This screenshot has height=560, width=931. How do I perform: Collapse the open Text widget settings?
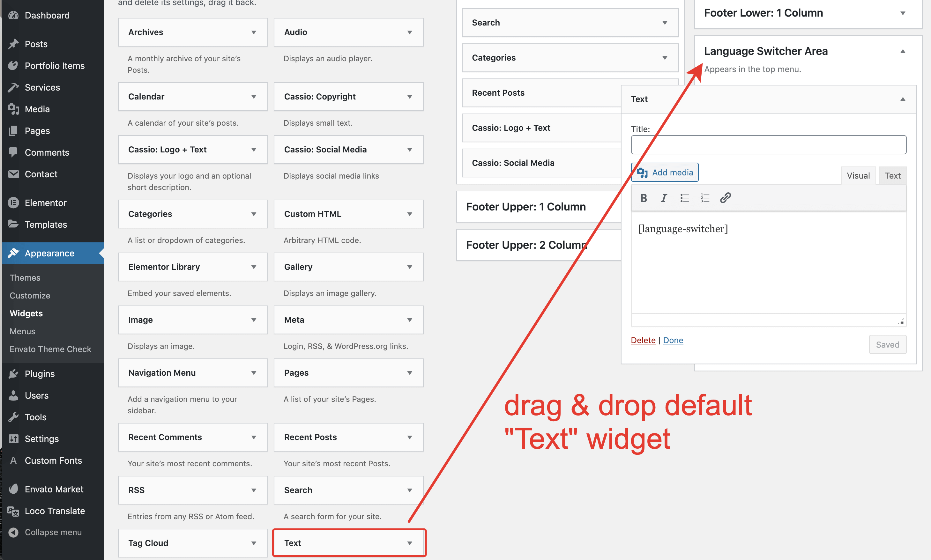click(x=903, y=99)
